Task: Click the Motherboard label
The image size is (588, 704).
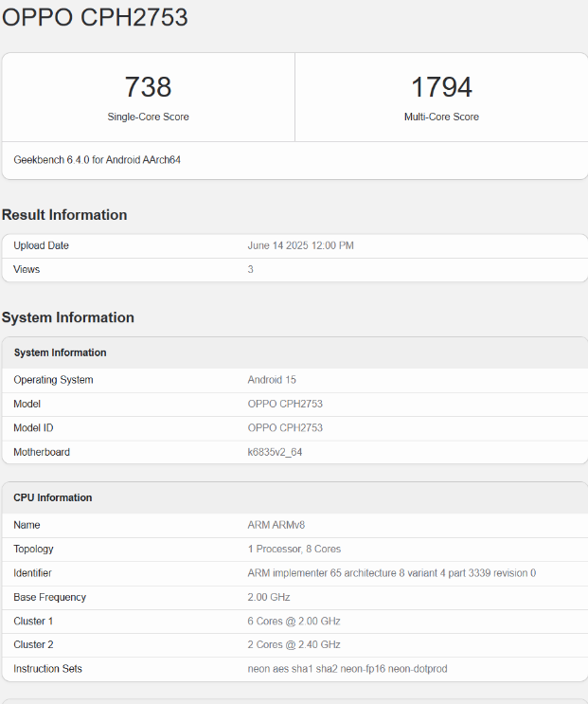Action: pos(42,452)
